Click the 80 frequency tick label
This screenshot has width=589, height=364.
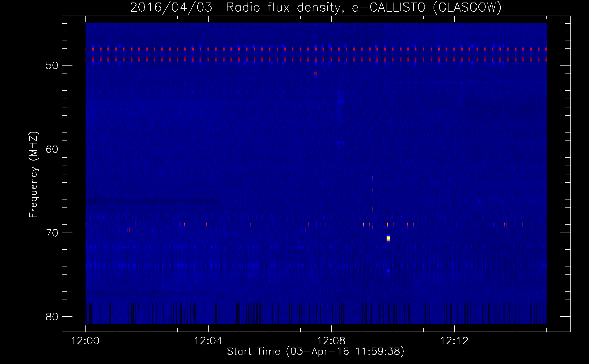pos(52,317)
